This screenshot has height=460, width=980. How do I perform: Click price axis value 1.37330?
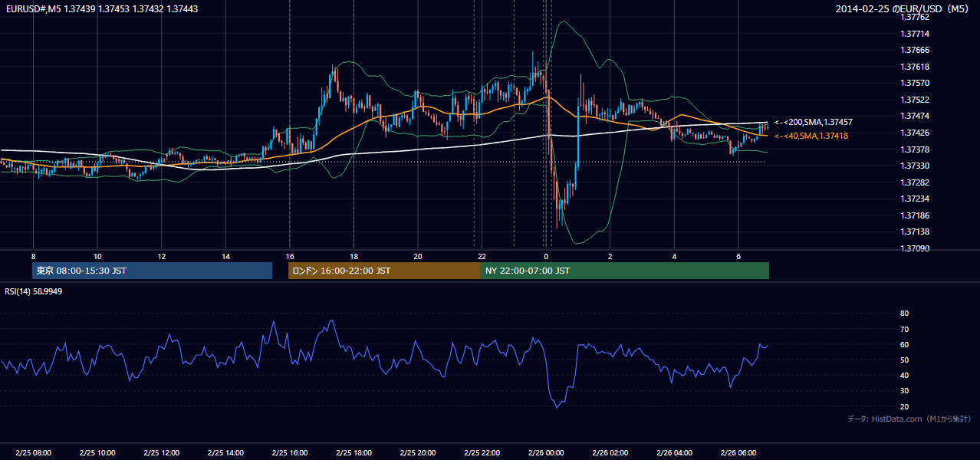click(914, 166)
